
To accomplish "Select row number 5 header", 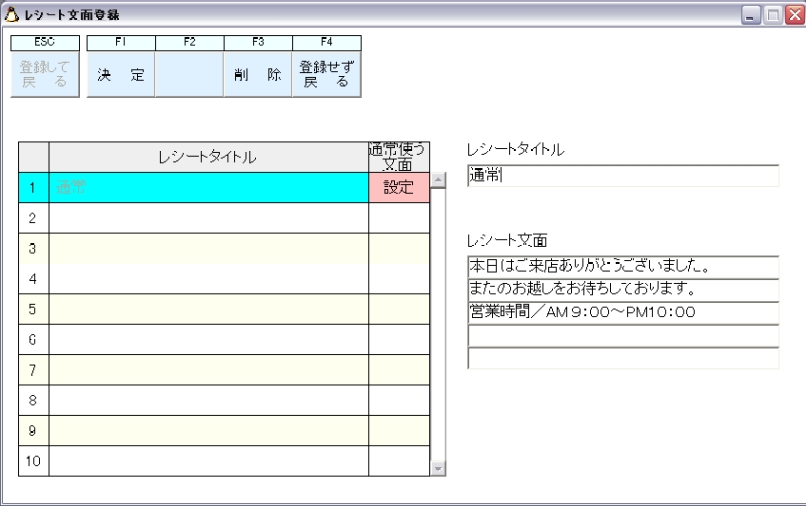I will tap(33, 309).
